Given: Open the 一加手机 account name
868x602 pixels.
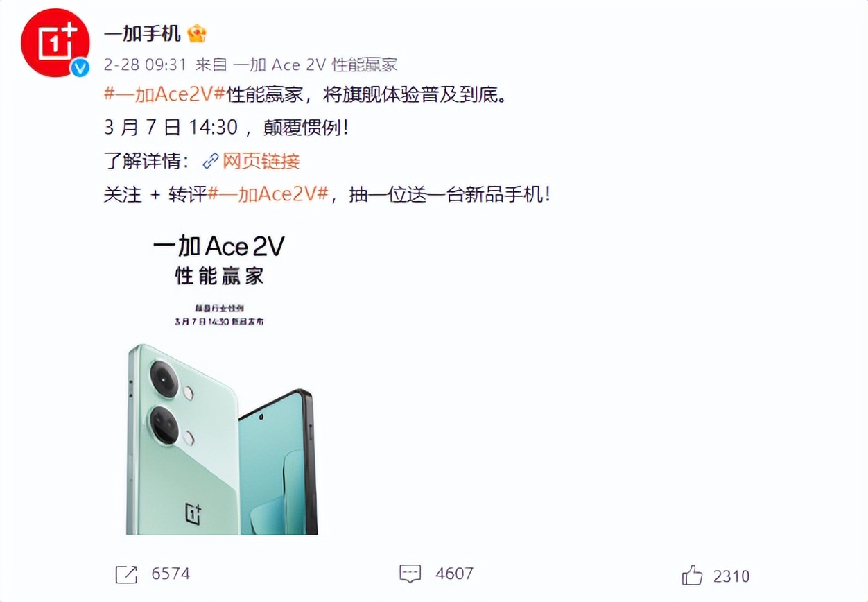Looking at the screenshot, I should coord(143,33).
